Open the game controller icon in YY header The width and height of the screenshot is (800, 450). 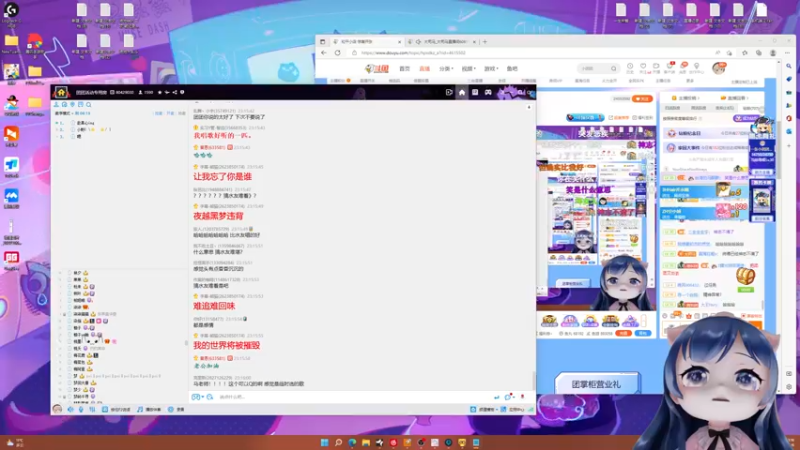[488, 92]
